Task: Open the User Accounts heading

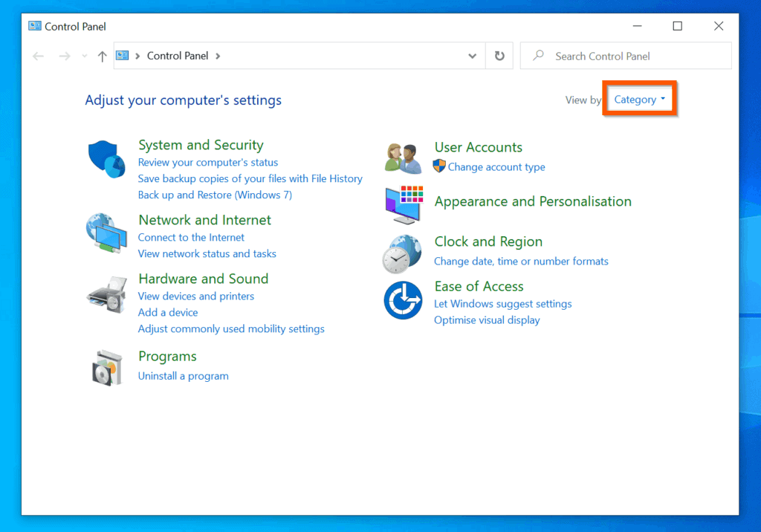Action: point(479,147)
